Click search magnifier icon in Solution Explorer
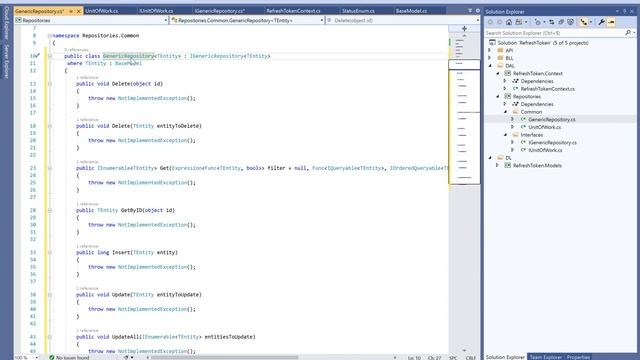Screen dimensions: 640x360 tap(628, 33)
